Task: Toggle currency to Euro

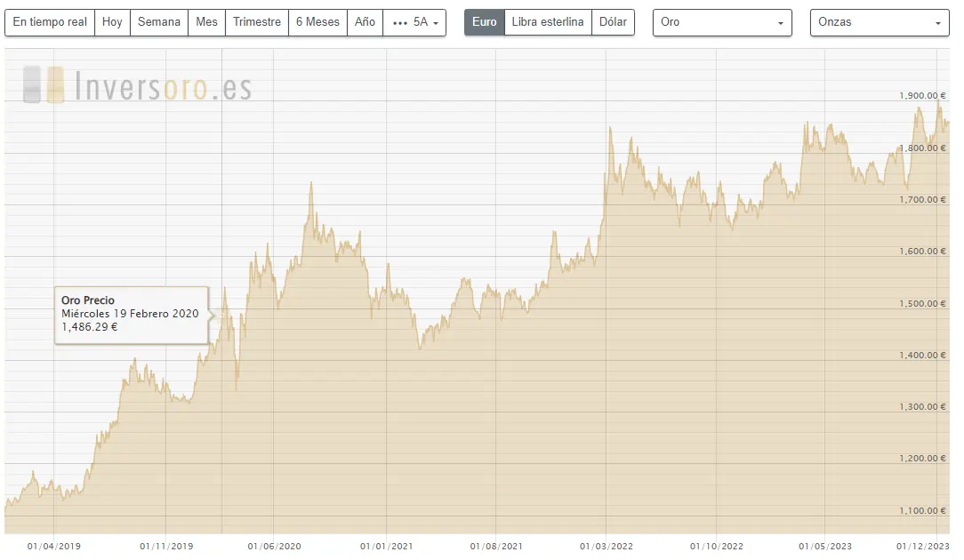Action: 484,22
